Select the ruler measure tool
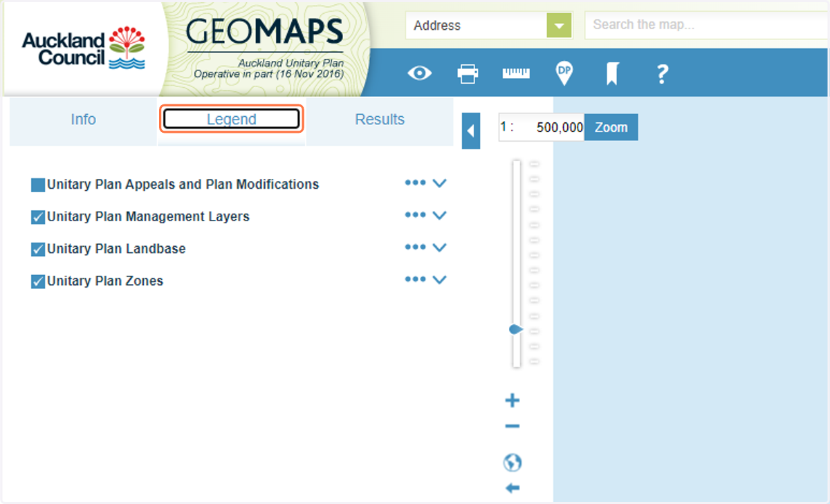 (x=516, y=73)
